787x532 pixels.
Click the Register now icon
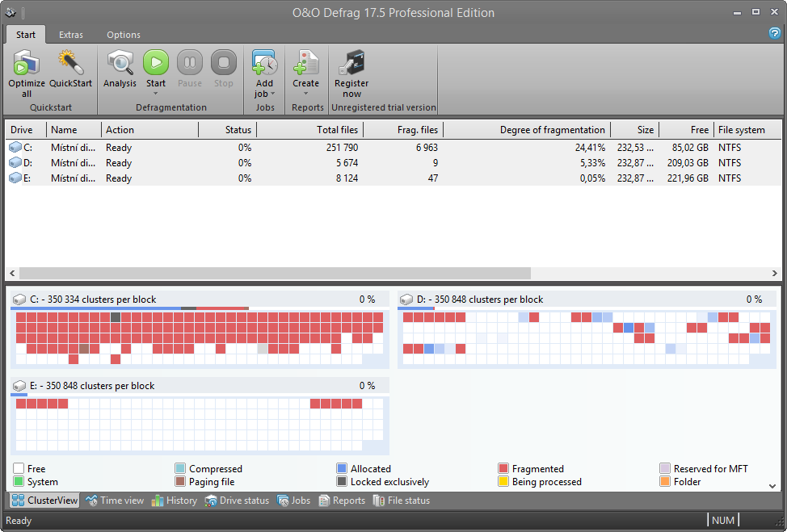pos(351,64)
